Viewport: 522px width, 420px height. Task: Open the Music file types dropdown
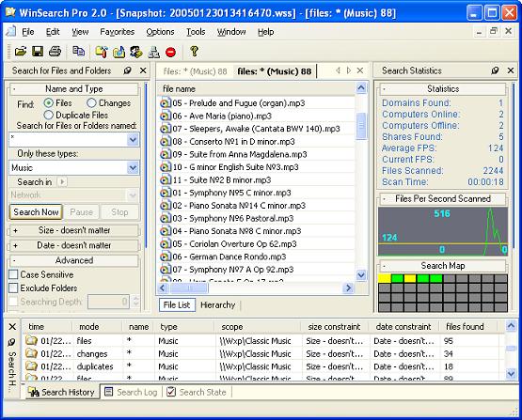click(133, 167)
